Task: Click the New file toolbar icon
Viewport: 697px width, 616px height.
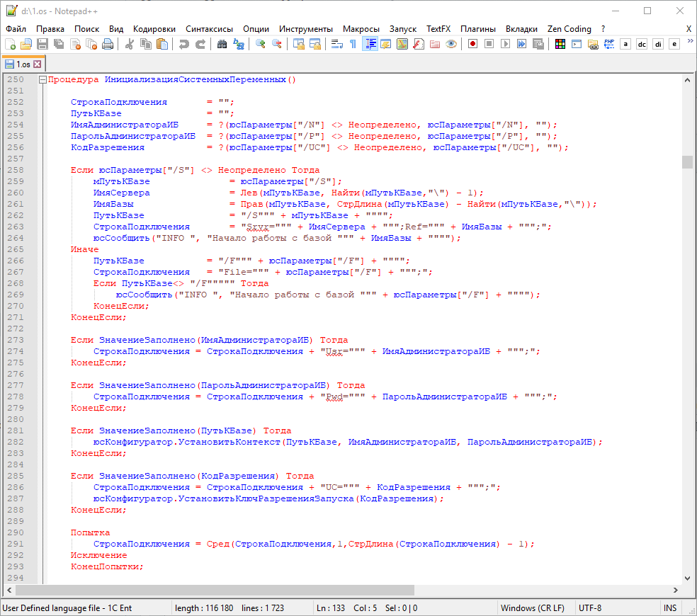Action: pyautogui.click(x=10, y=44)
